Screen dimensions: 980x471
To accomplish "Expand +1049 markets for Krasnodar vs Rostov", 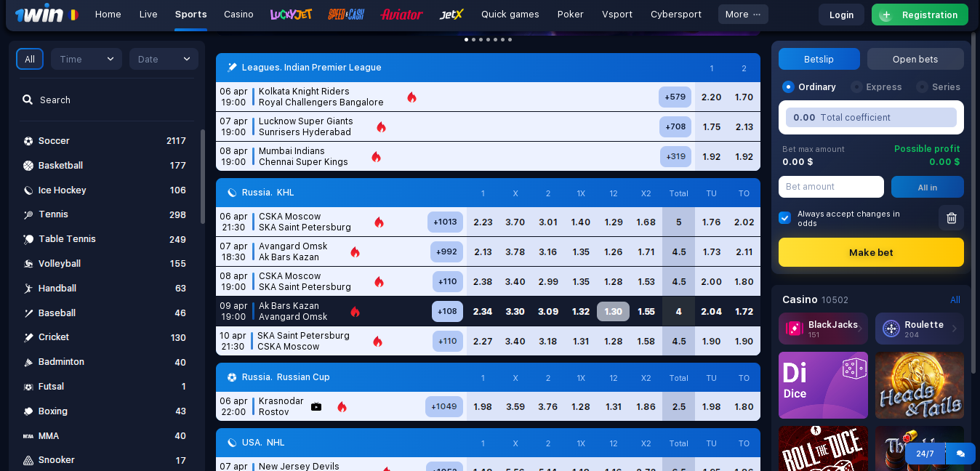I will [444, 406].
